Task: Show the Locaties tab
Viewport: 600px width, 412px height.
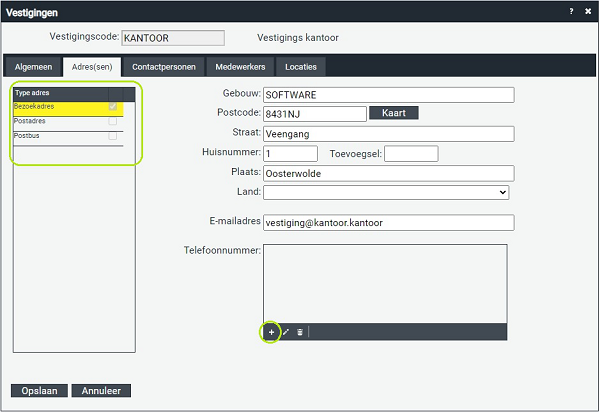Action: (301, 67)
